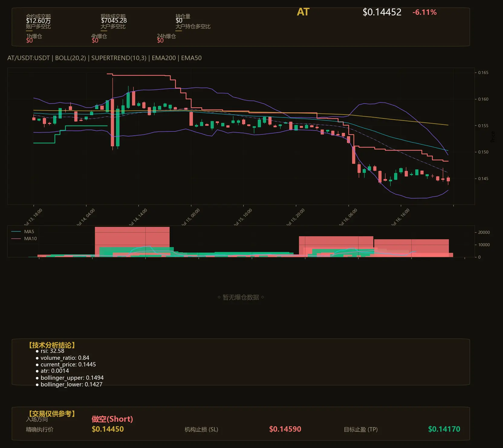Select the 【交易仅供参考】 heading

click(x=52, y=414)
